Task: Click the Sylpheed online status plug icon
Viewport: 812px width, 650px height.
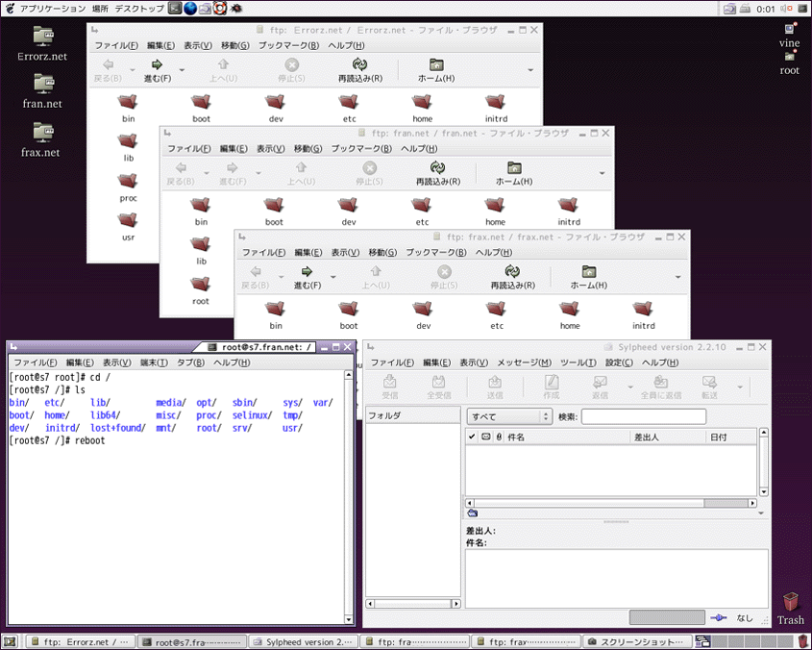Action: tap(720, 618)
